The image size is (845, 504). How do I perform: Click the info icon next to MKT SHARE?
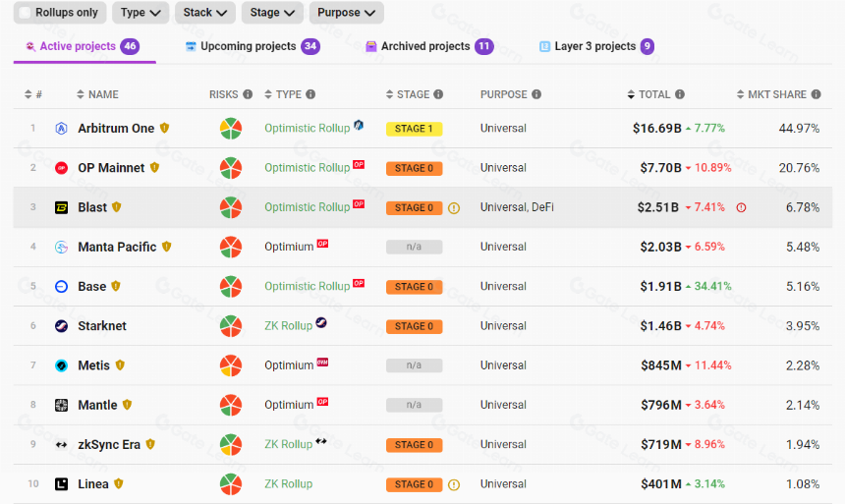[x=816, y=94]
